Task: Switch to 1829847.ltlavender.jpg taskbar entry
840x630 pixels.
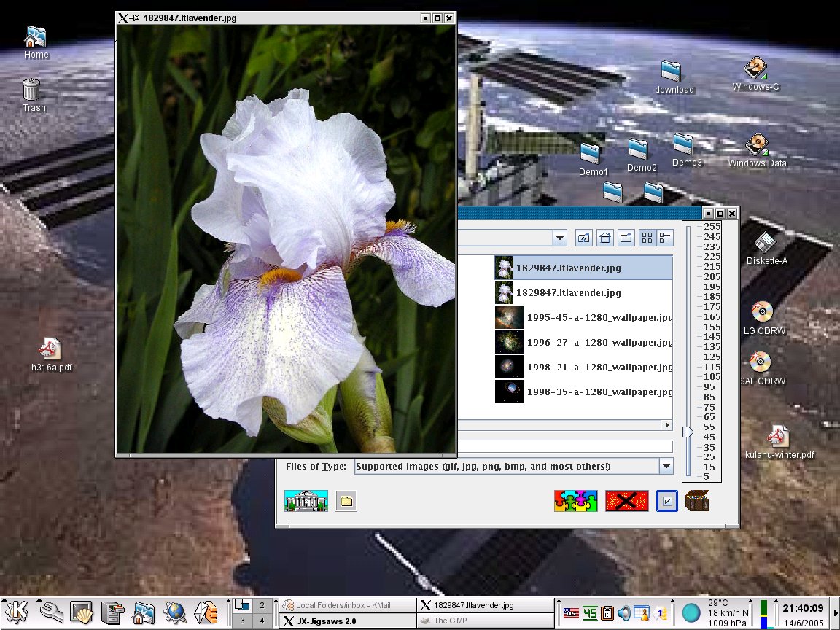Action: [x=485, y=605]
